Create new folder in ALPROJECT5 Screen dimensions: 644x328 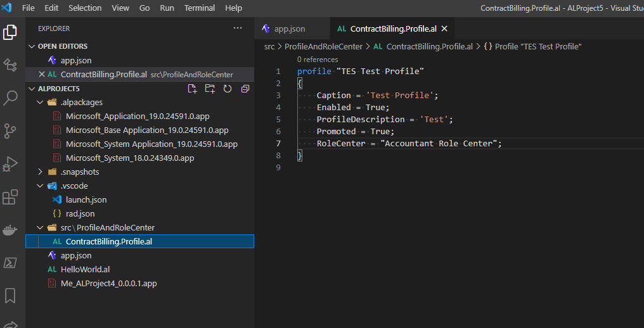click(210, 89)
